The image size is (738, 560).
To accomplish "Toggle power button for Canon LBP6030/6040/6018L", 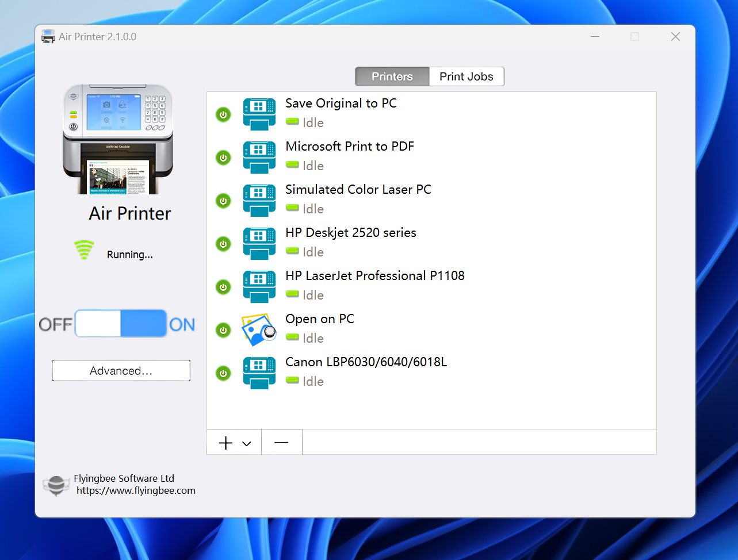I will pyautogui.click(x=223, y=373).
